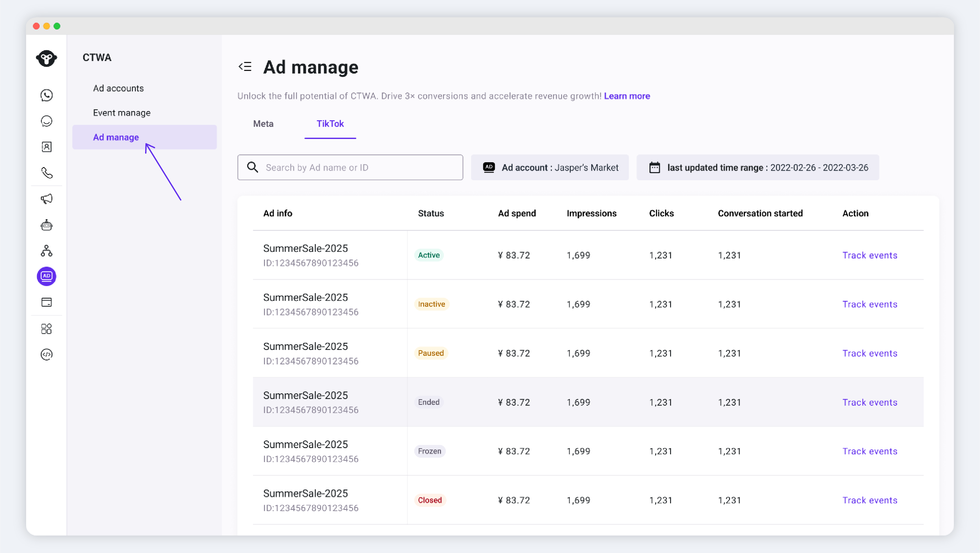This screenshot has width=980, height=553.
Task: Collapse the menu with the icon beside Ad manage
Action: (x=245, y=66)
